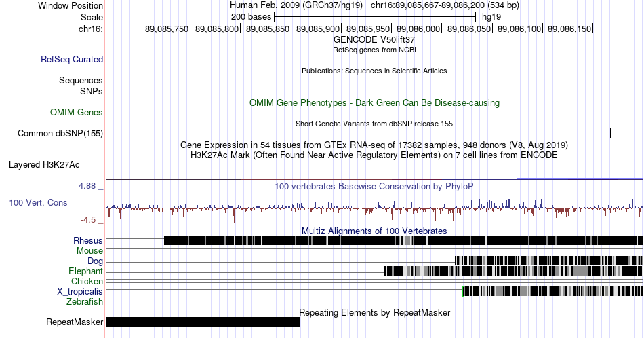Select the RepeatMasker track label

[x=75, y=322]
